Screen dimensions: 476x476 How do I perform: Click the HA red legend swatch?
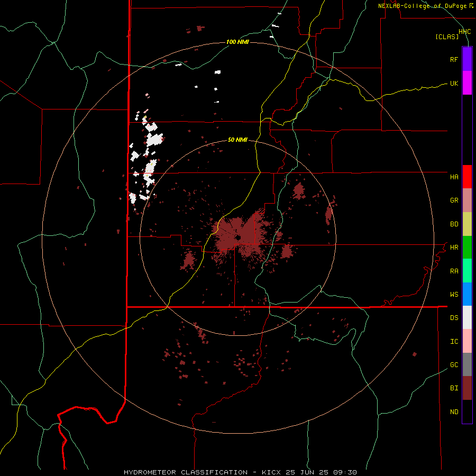(467, 177)
